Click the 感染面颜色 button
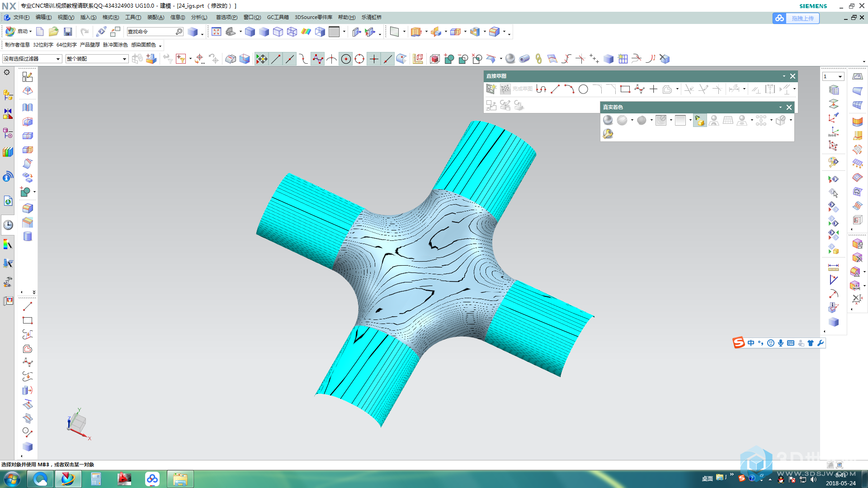868x488 pixels. (x=143, y=45)
